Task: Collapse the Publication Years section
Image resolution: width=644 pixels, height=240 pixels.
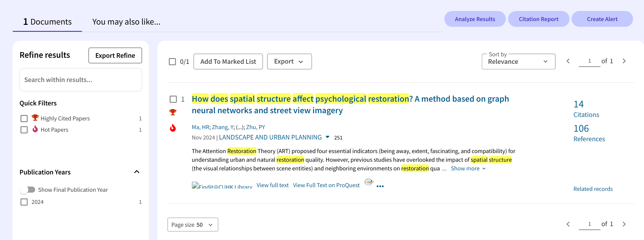Action: click(x=137, y=172)
